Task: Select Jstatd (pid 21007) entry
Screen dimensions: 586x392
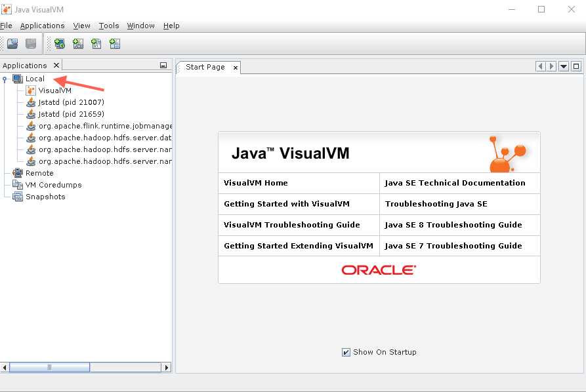Action: click(x=71, y=102)
